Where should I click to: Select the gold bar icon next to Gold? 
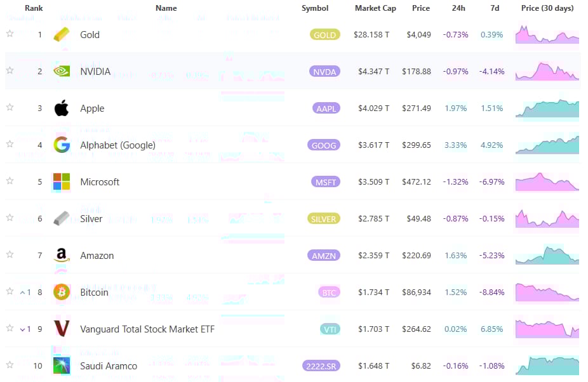(62, 34)
